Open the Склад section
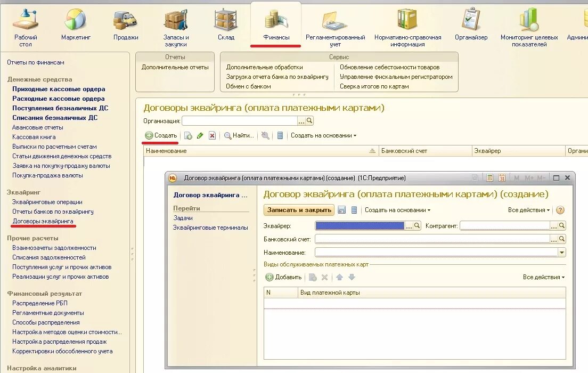Image resolution: width=588 pixels, height=373 pixels. (226, 25)
